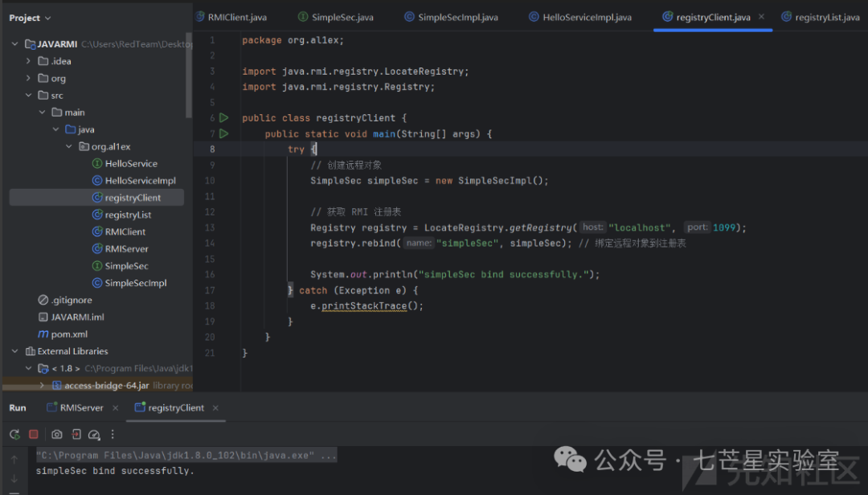Click 'import java.rmi.registry.Registry;' line
This screenshot has height=495, width=868.
coord(339,87)
